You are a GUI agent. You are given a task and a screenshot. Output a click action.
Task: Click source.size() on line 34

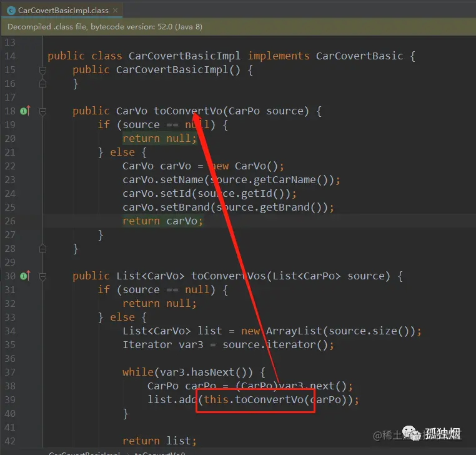pyautogui.click(x=369, y=331)
